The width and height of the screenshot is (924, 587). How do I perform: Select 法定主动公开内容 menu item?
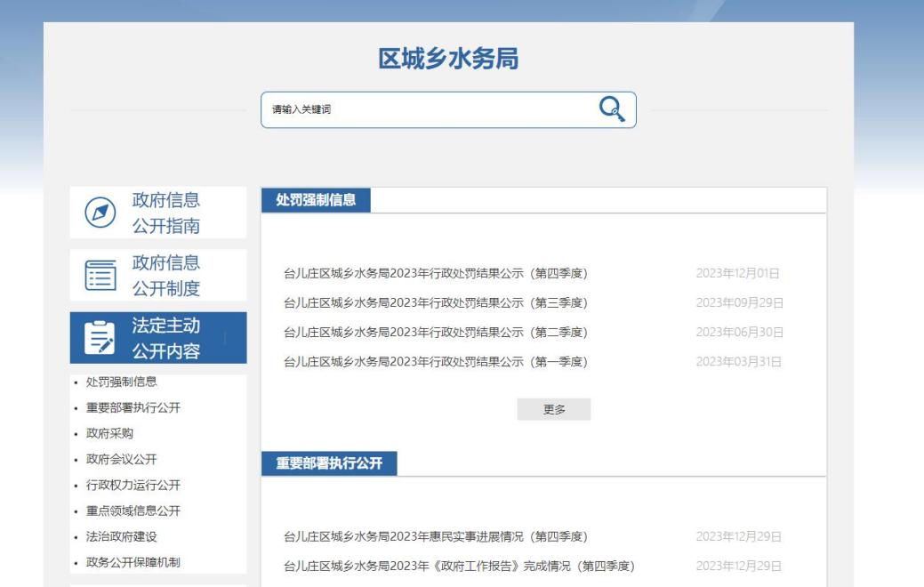pos(158,338)
